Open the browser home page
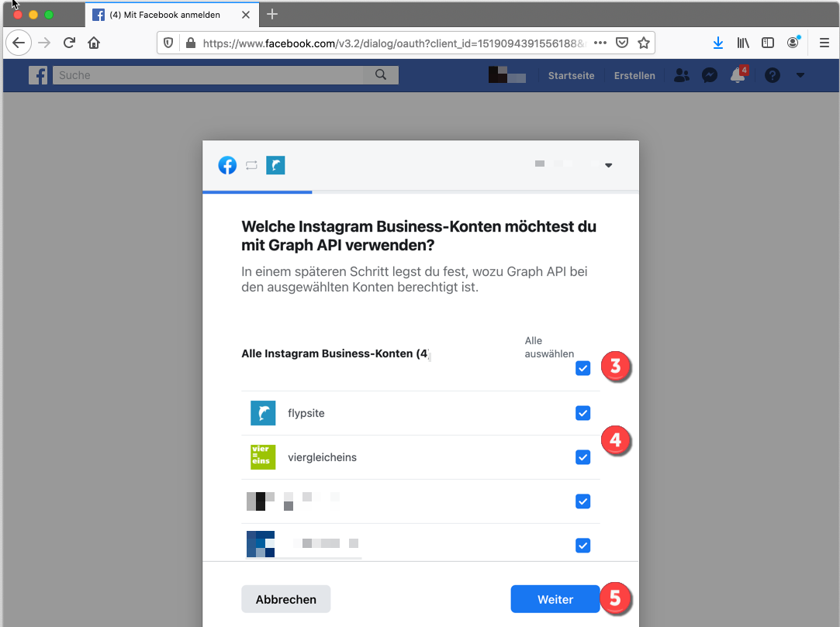The image size is (840, 627). (94, 43)
